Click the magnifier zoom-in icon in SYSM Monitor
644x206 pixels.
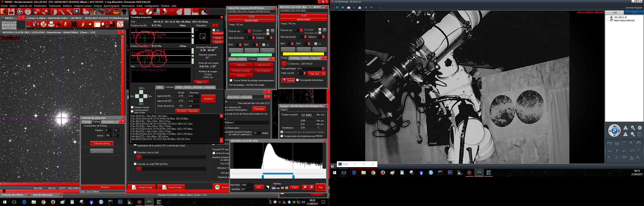point(633,128)
